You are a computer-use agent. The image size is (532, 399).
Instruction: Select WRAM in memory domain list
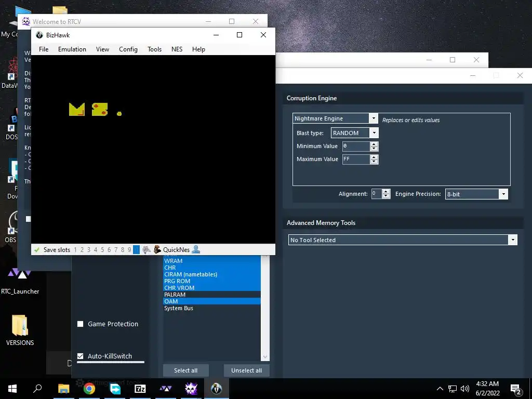coord(212,261)
